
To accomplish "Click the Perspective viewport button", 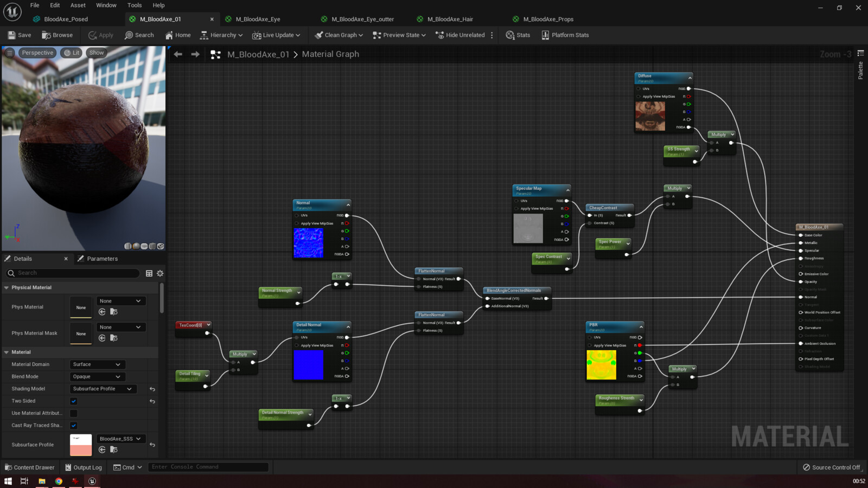I will pyautogui.click(x=37, y=53).
